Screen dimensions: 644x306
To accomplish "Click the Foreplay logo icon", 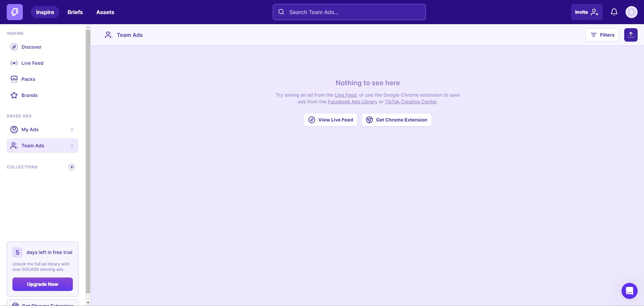I will 15,12.
